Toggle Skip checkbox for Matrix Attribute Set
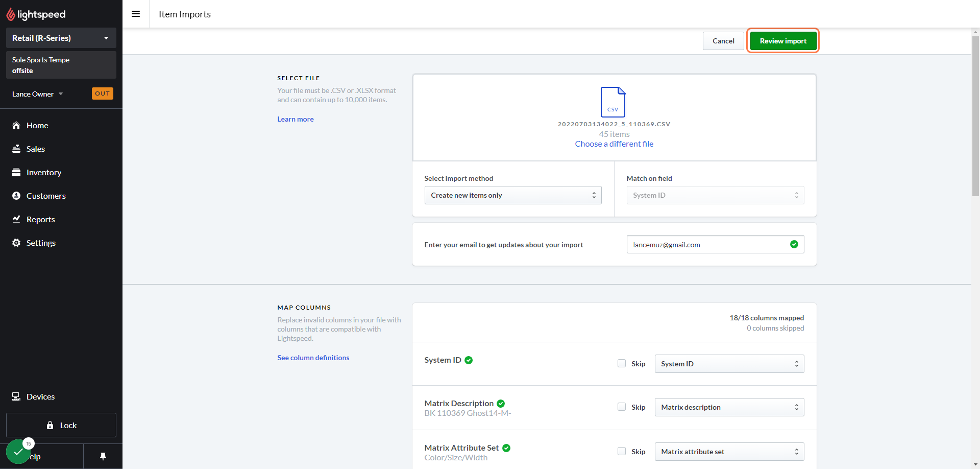Viewport: 980px width, 469px height. [x=622, y=451]
